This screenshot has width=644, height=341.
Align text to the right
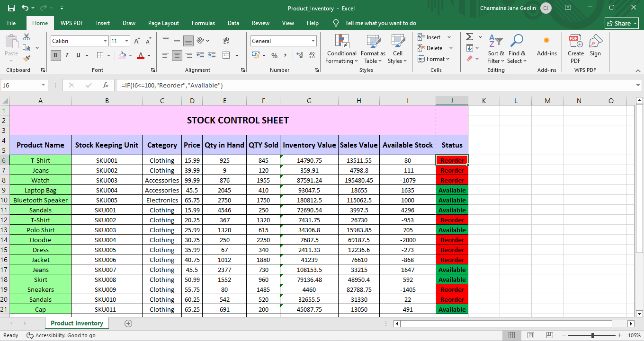(x=188, y=55)
